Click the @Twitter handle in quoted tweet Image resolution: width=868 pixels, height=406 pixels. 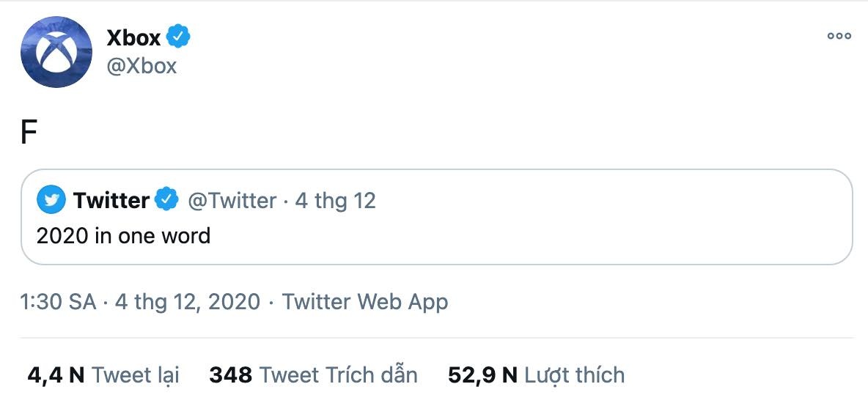tap(232, 200)
